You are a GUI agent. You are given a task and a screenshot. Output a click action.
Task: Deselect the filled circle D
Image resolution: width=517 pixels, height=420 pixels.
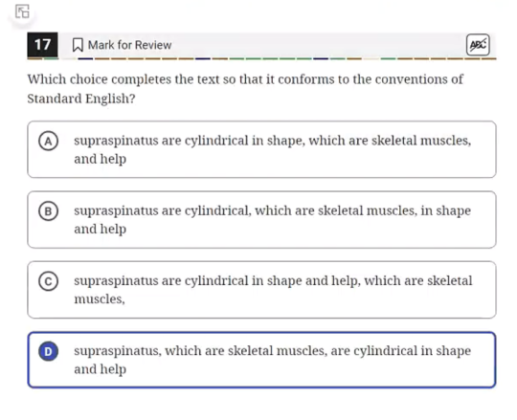point(49,351)
